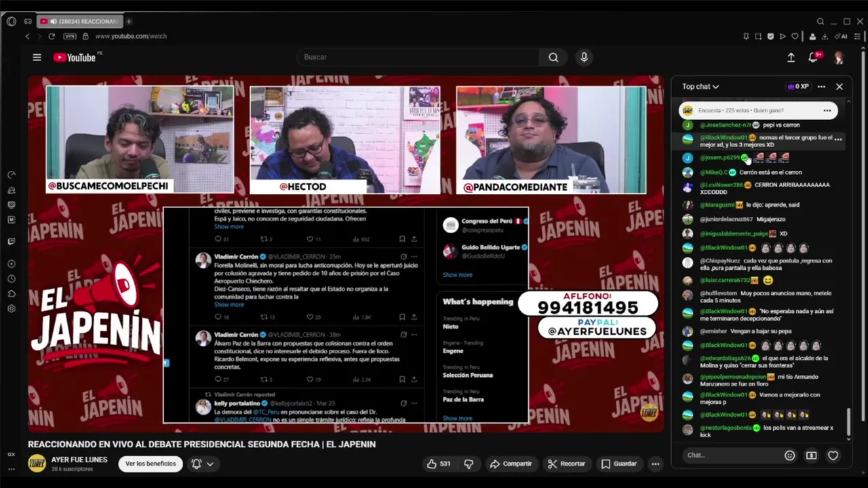Open a new browser tab

[129, 21]
